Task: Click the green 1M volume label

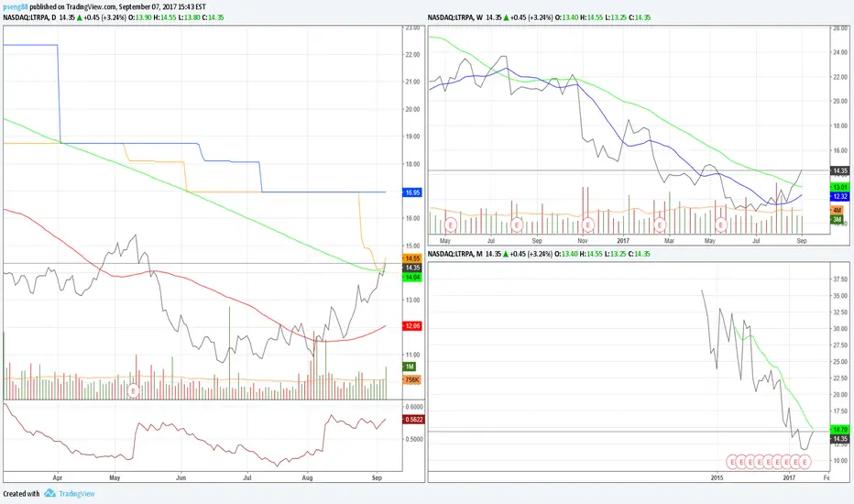Action: pos(410,367)
